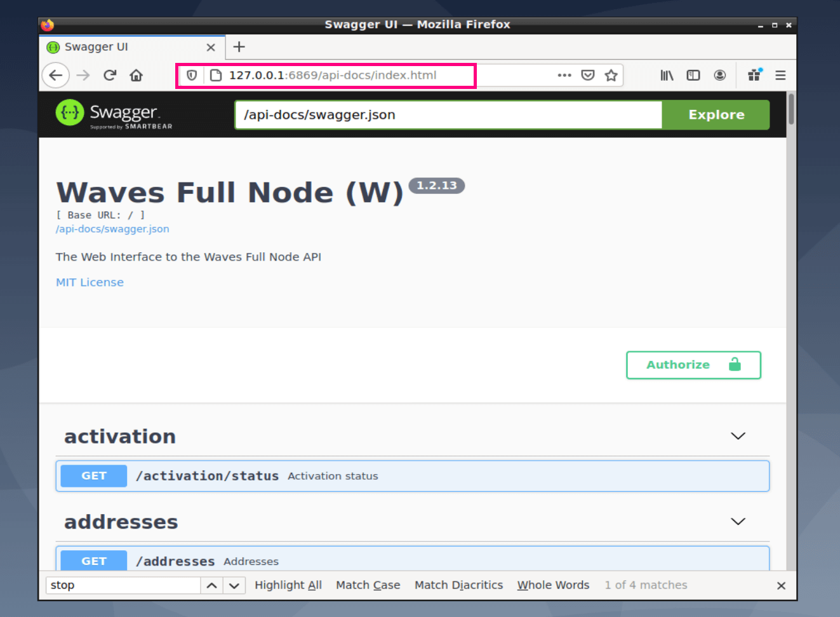
Task: Open the Library bookmarks icon
Action: (667, 75)
